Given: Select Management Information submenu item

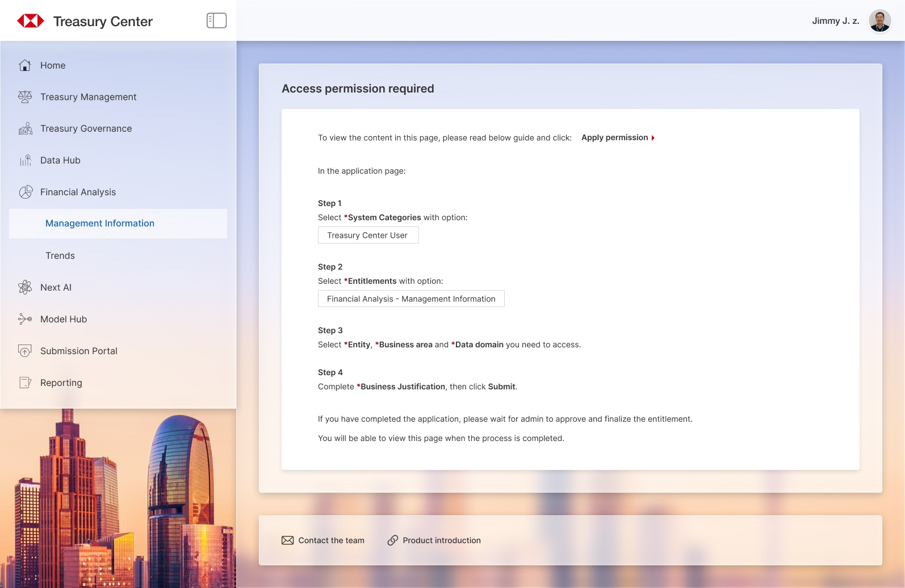Looking at the screenshot, I should coord(100,224).
